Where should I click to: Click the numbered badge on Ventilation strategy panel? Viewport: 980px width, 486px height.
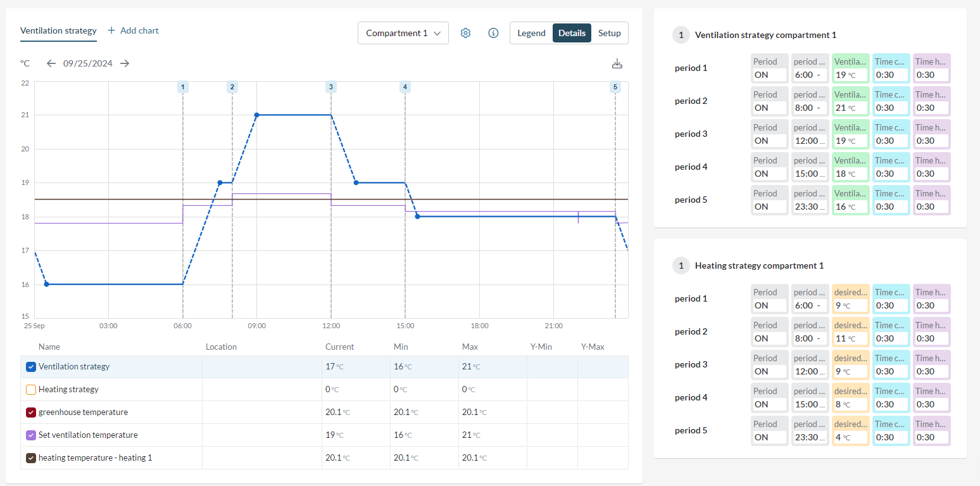tap(681, 35)
